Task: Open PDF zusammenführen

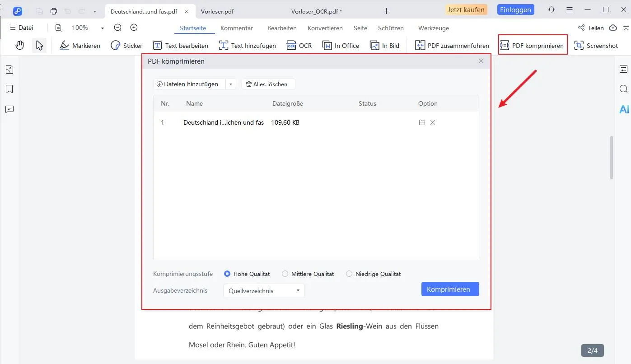Action: (452, 46)
